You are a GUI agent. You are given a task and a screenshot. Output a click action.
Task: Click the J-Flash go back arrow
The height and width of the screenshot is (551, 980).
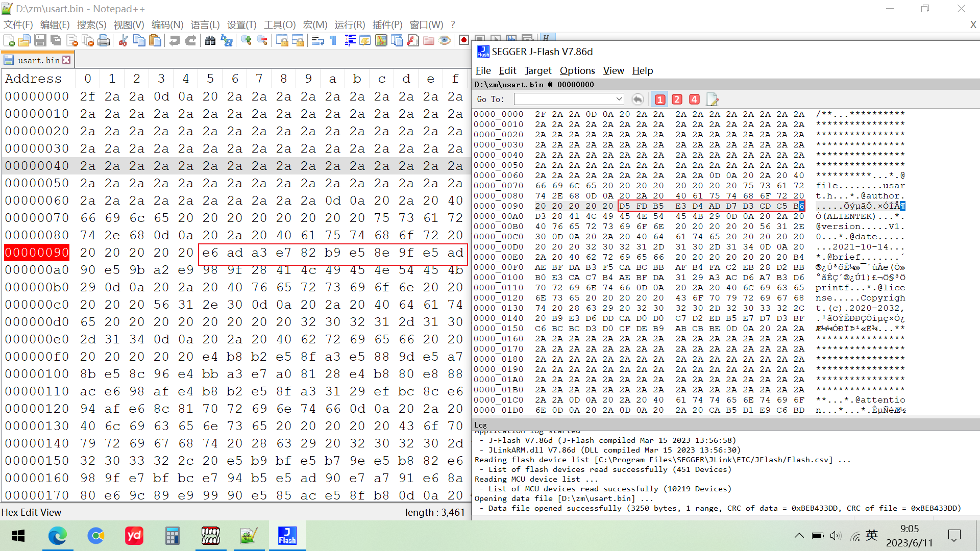pos(638,99)
